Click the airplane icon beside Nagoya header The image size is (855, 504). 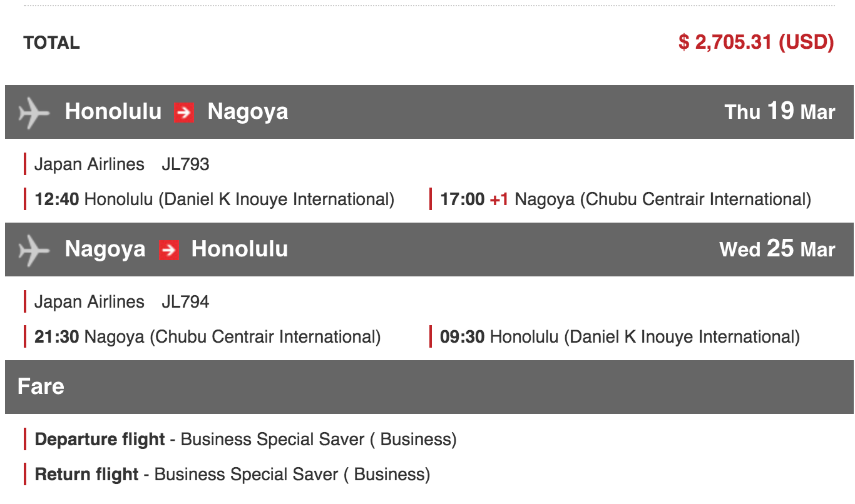click(x=34, y=250)
